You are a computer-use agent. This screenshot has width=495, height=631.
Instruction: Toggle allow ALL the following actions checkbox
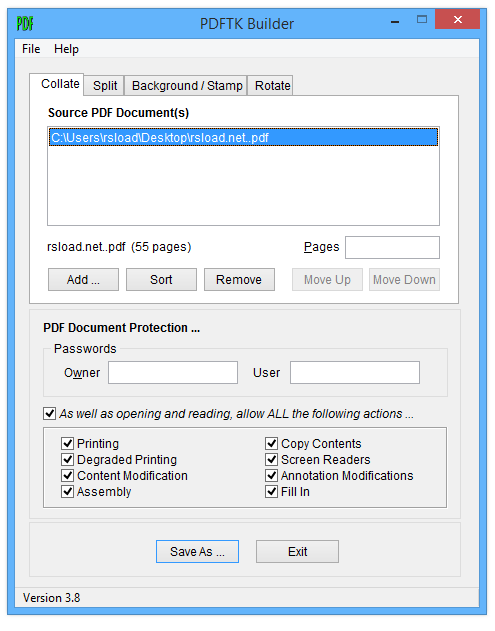pyautogui.click(x=50, y=414)
